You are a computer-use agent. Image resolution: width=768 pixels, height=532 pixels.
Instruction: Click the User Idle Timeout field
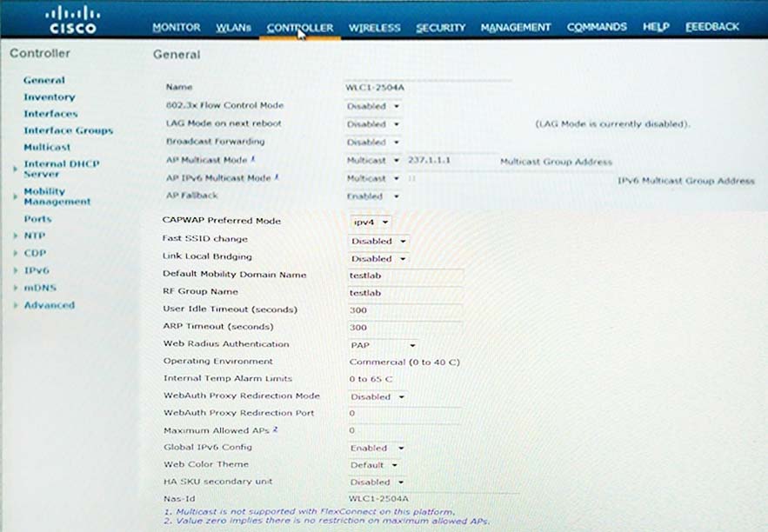coord(405,310)
